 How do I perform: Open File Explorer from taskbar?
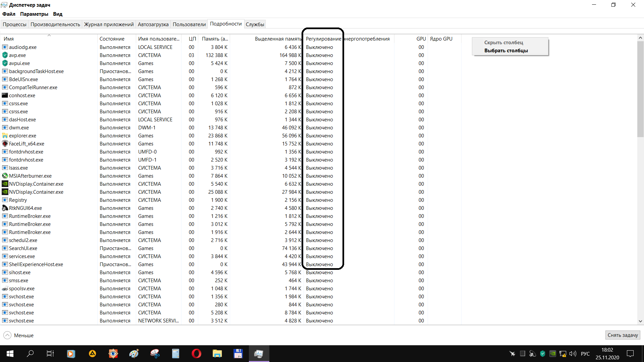(217, 354)
